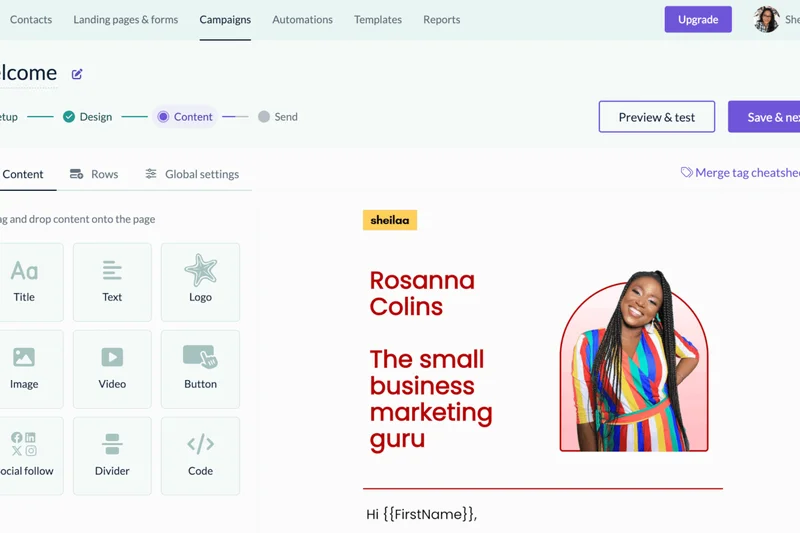Click the Save & next button
This screenshot has height=533, width=800.
pos(764,117)
